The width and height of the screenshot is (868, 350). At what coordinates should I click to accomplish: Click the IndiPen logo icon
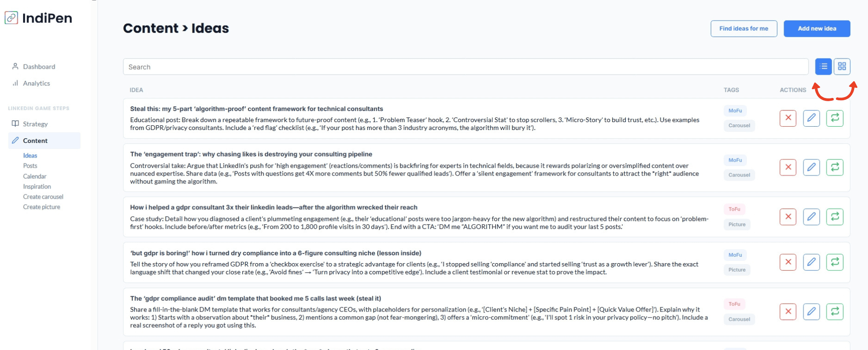point(12,18)
